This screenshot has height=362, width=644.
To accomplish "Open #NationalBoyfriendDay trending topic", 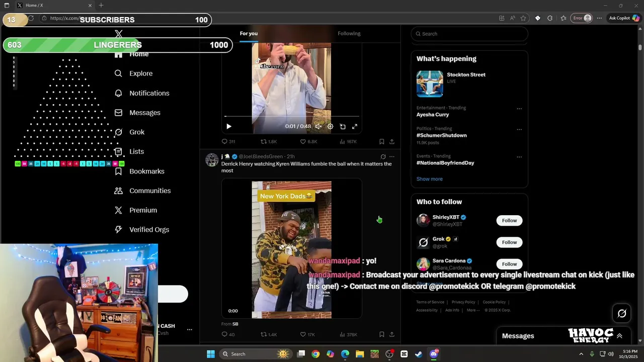I will coord(445,163).
